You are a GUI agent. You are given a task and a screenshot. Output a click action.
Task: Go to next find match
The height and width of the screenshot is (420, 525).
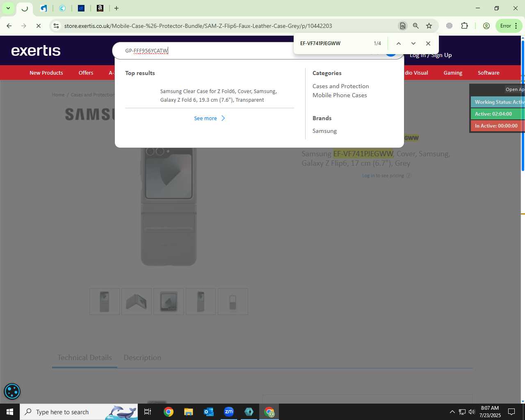pos(413,43)
